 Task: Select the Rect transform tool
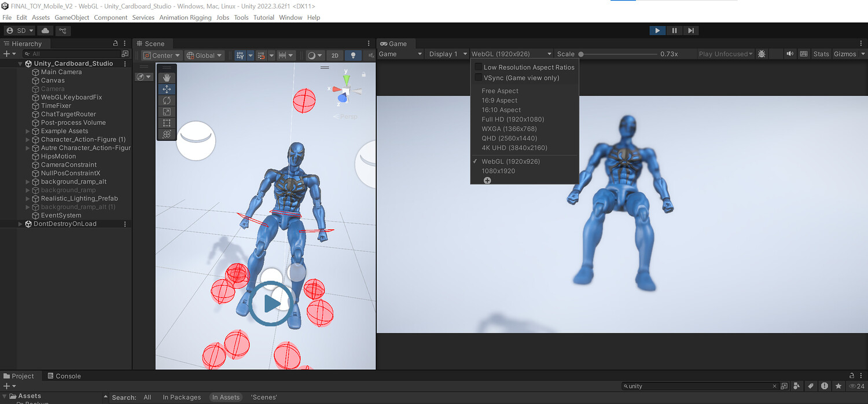167,123
